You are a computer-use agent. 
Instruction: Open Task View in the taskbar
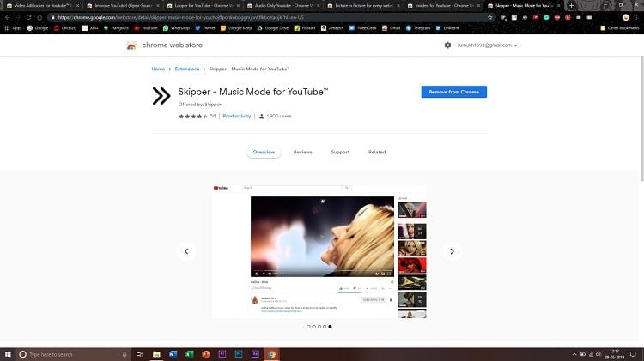(140, 354)
